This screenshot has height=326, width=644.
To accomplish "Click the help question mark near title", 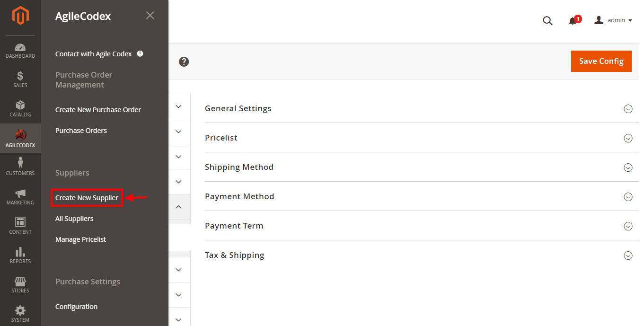I will (184, 62).
